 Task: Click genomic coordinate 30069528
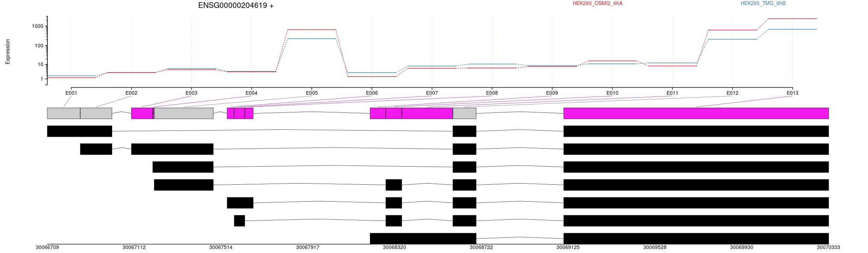(x=655, y=248)
